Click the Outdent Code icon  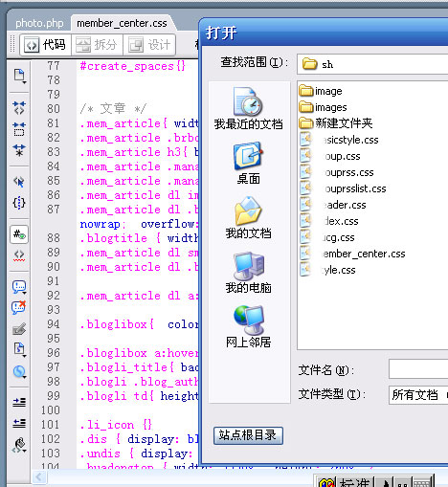pos(19,423)
